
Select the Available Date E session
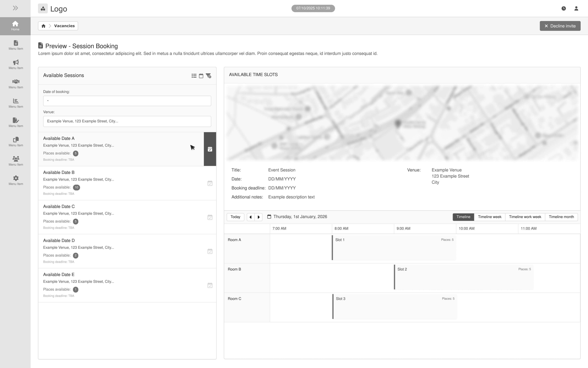coord(127,285)
